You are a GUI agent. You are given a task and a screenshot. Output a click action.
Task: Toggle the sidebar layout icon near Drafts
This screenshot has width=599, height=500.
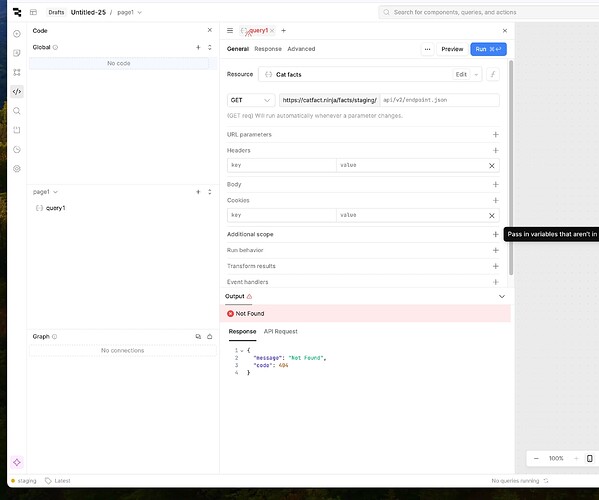[34, 12]
